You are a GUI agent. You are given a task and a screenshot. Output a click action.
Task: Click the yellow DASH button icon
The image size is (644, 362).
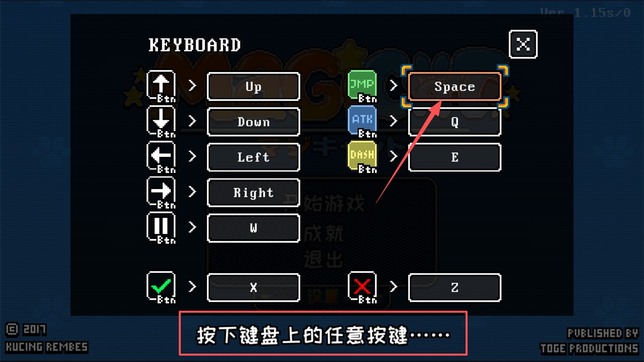pos(362,157)
